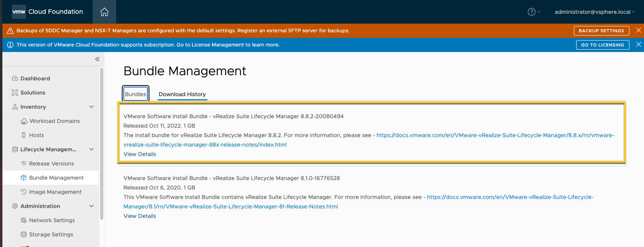The width and height of the screenshot is (644, 247).
Task: Open the vRealize 8.8.x release notes link
Action: click(369, 140)
